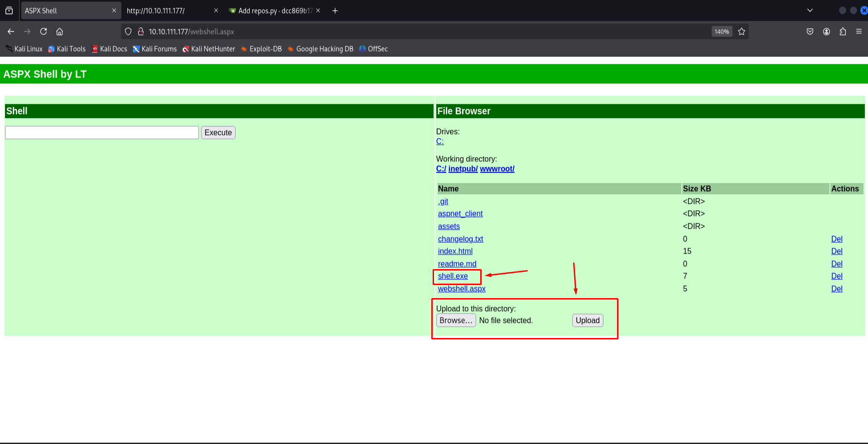The width and height of the screenshot is (868, 444).
Task: Select the C: drive link
Action: (440, 141)
